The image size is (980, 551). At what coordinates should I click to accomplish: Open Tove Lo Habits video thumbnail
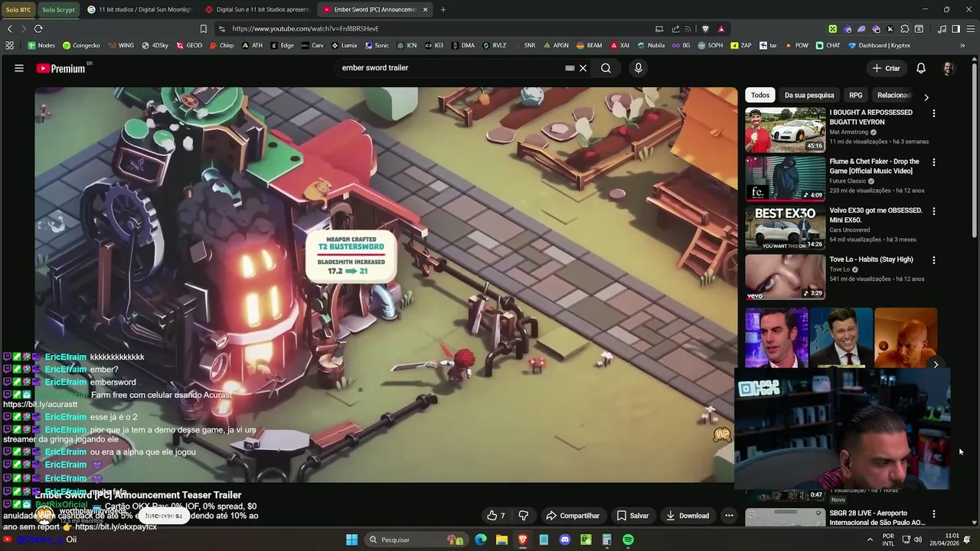(x=786, y=276)
